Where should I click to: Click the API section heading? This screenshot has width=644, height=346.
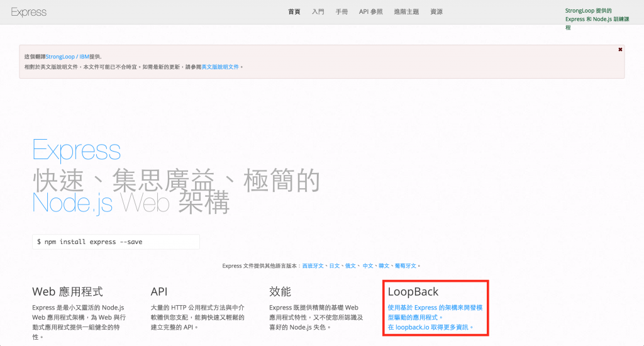[x=159, y=292]
